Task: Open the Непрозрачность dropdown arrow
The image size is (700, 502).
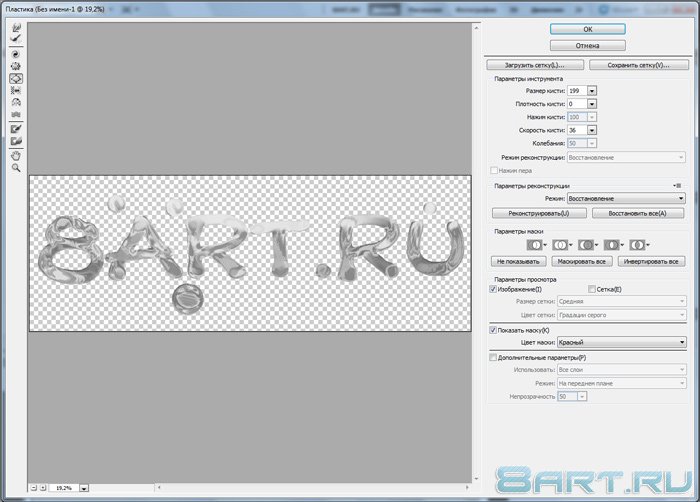Action: [x=582, y=397]
